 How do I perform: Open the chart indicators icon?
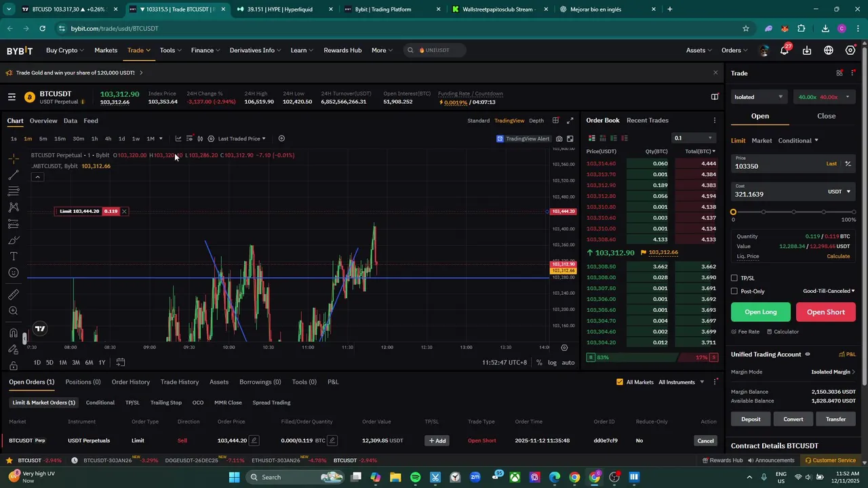coord(178,139)
